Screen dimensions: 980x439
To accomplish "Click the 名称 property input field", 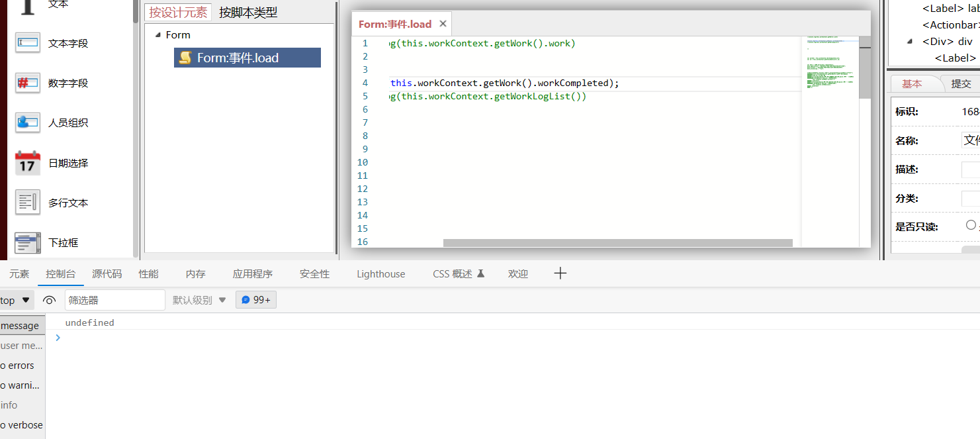I will coord(971,140).
